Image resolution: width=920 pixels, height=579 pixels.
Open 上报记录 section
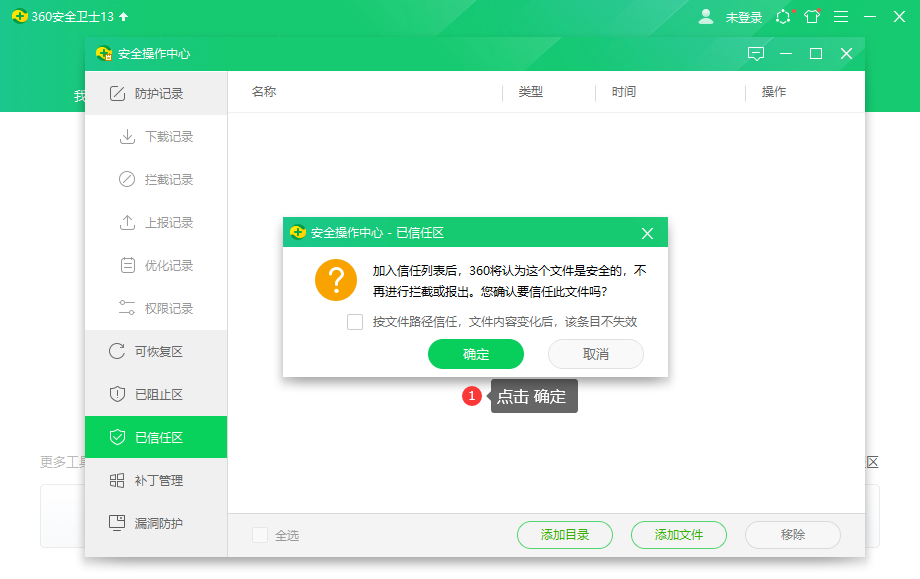pyautogui.click(x=156, y=222)
